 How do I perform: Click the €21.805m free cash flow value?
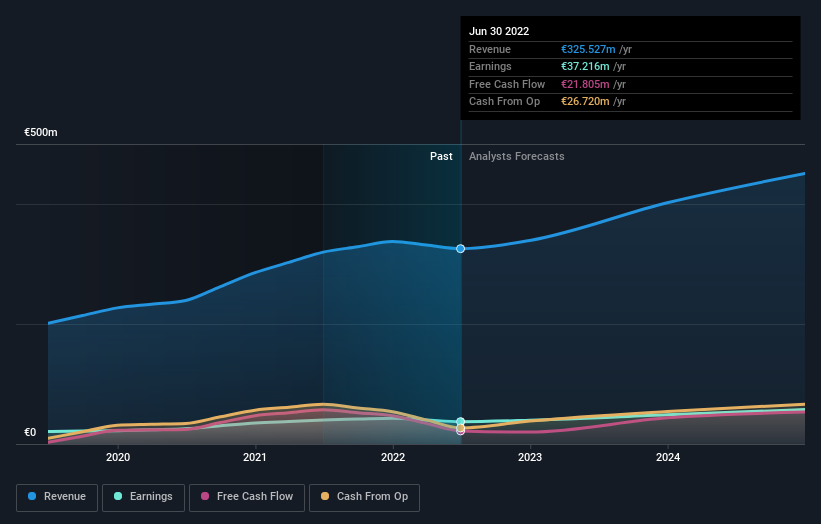[x=585, y=84]
